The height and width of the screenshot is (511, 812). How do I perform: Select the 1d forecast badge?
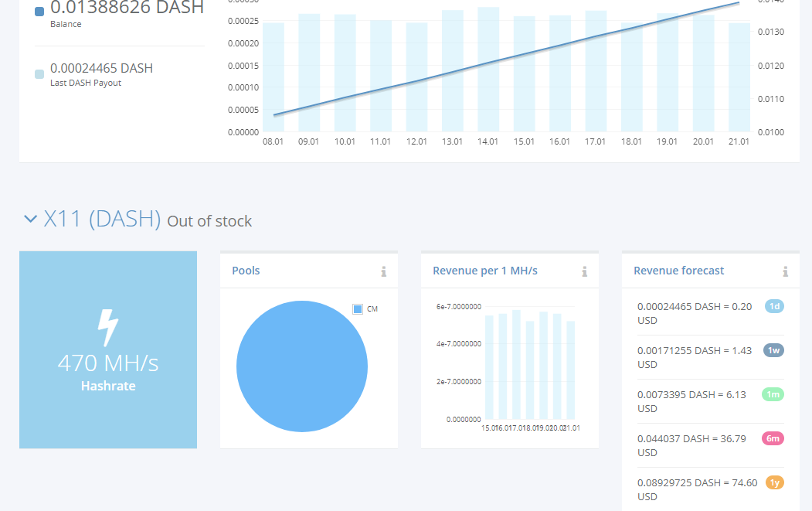(x=774, y=306)
